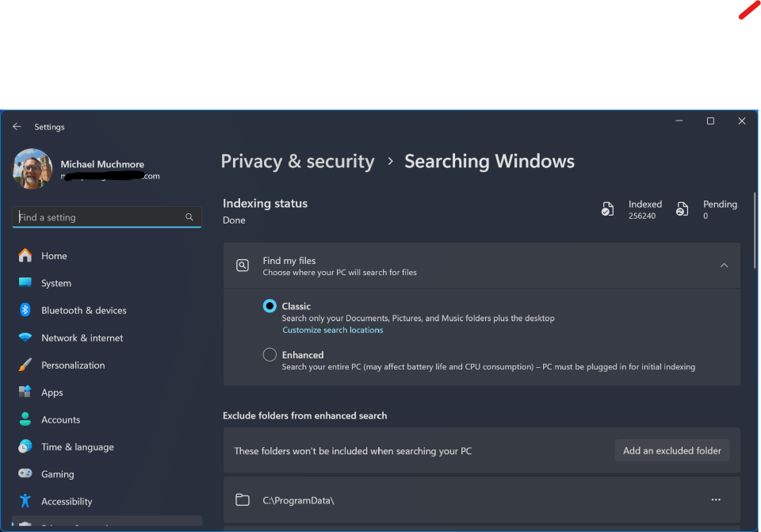Open the Customize search locations link
761x532 pixels.
(332, 330)
